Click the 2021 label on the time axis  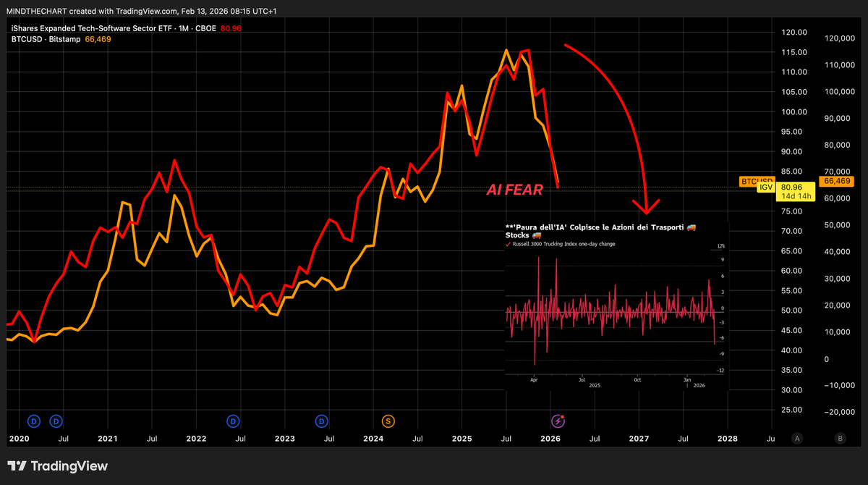(107, 439)
